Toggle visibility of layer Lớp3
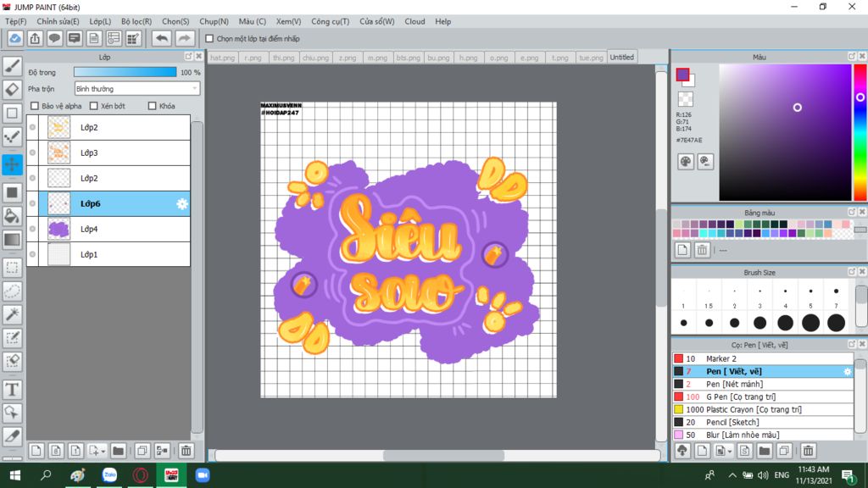 click(33, 152)
